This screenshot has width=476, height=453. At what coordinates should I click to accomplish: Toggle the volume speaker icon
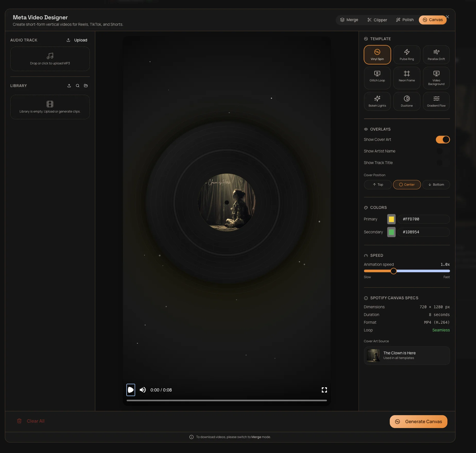(143, 390)
